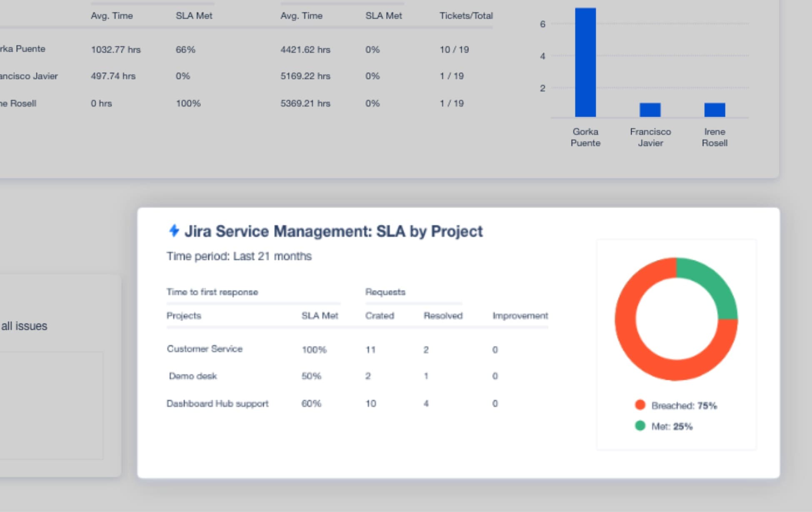Click the Improvement column header
The image size is (812, 512).
pyautogui.click(x=520, y=316)
